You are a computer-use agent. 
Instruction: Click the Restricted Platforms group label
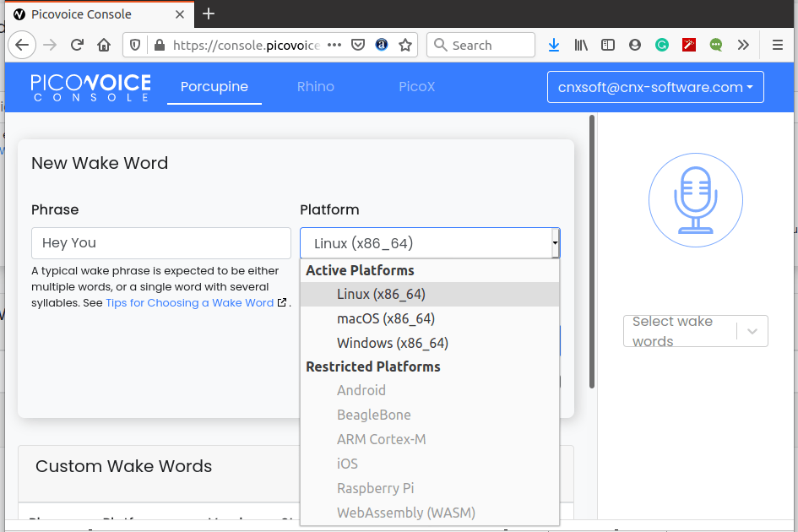[373, 366]
